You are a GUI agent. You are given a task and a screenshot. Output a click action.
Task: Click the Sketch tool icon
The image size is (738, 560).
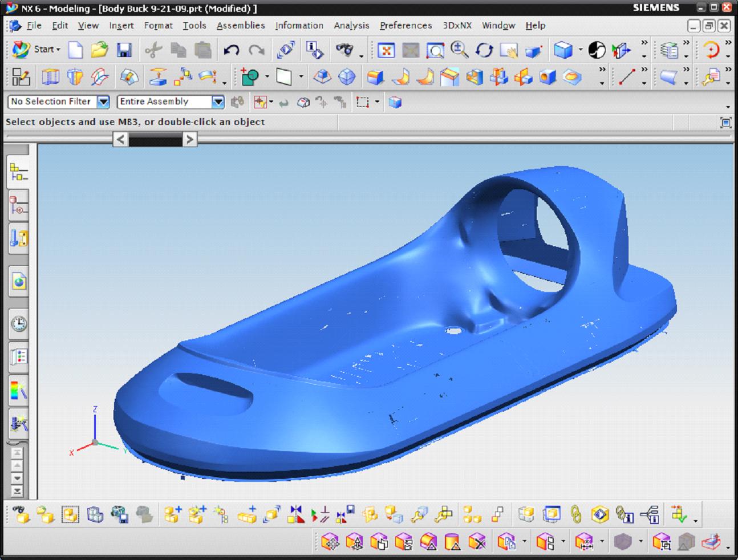point(21,77)
